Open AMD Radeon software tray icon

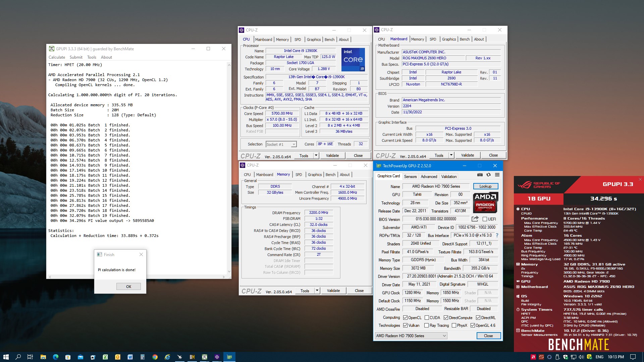click(x=533, y=357)
